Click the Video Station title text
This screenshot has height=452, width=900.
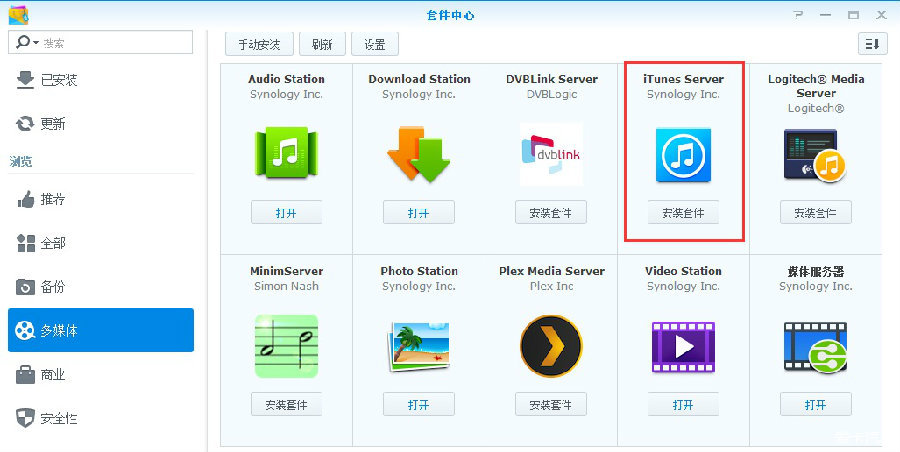[x=683, y=271]
